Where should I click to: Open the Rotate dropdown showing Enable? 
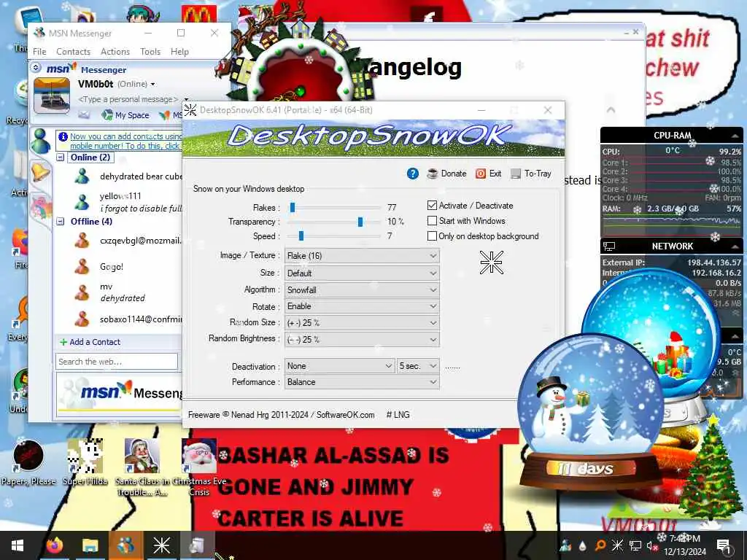(362, 306)
